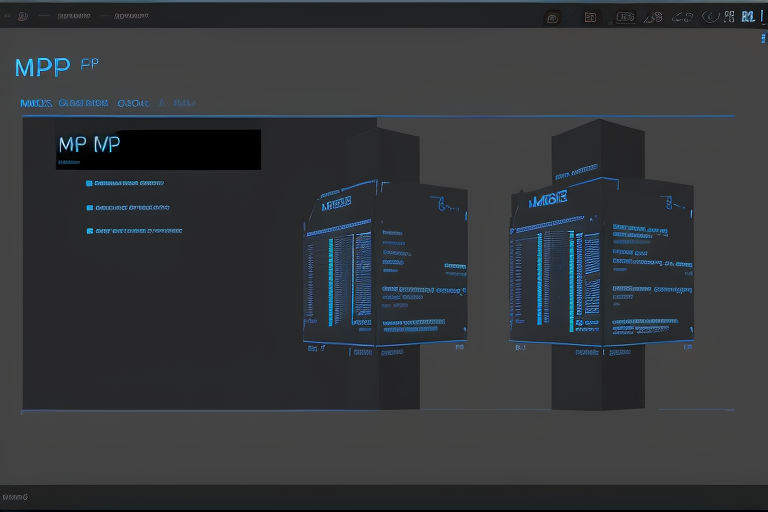Select the third tab under MPP title
Screen dimensions: 768x512
[132, 103]
